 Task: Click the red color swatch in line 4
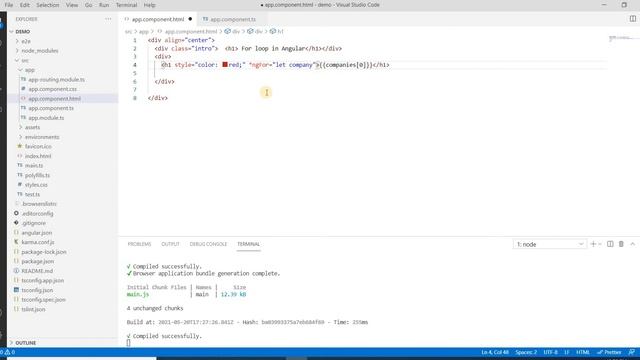click(225, 64)
